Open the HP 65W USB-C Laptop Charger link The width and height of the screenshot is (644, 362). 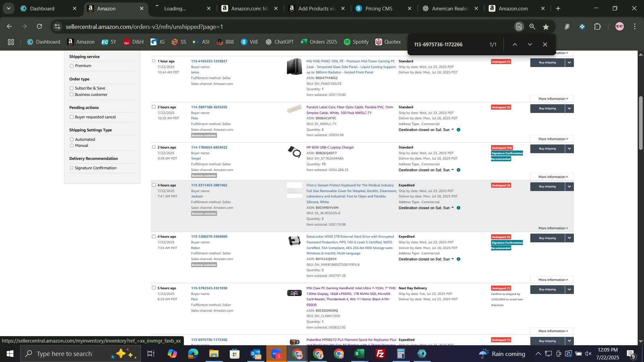(x=330, y=147)
